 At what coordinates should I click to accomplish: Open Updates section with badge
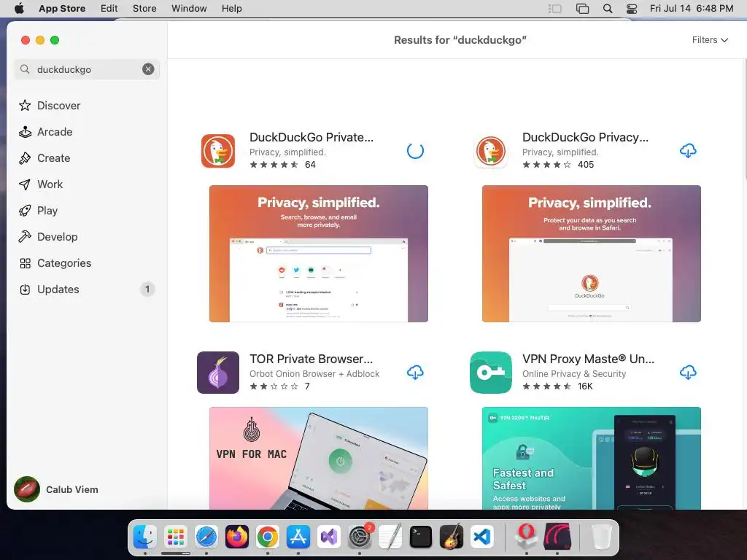(x=86, y=289)
